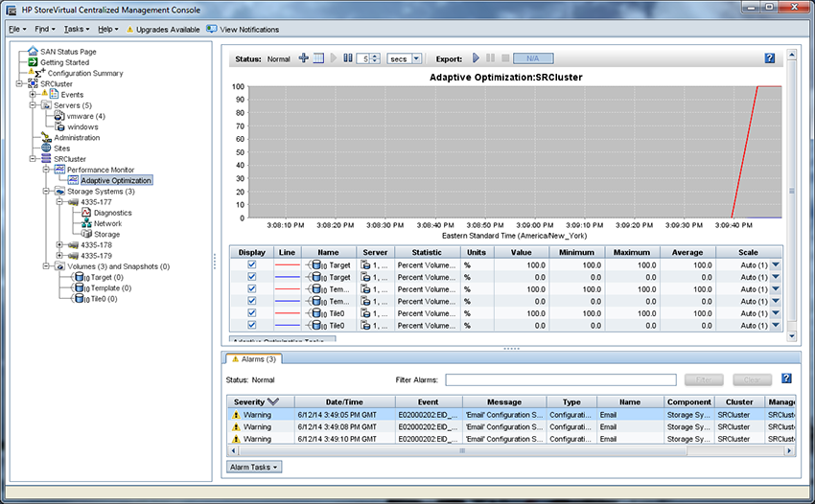Viewport: 815px width, 504px height.
Task: Click the Statistic column header
Action: pyautogui.click(x=427, y=252)
